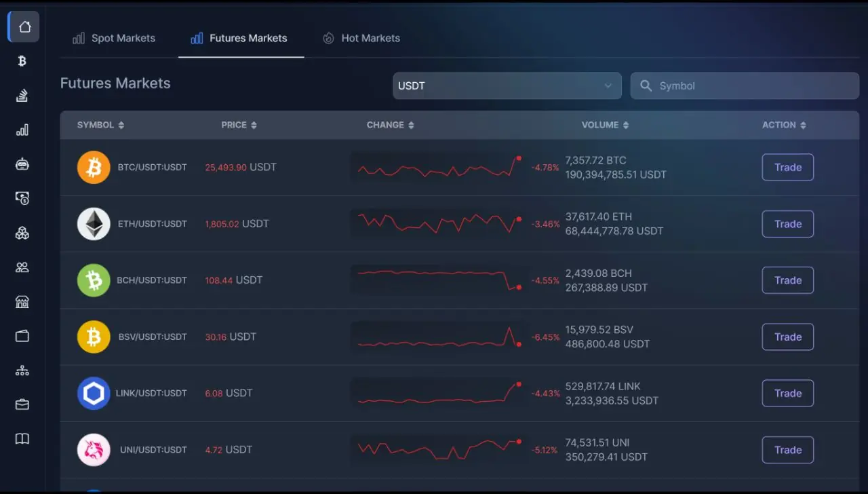868x494 pixels.
Task: Open the users group sidebar icon
Action: point(22,267)
